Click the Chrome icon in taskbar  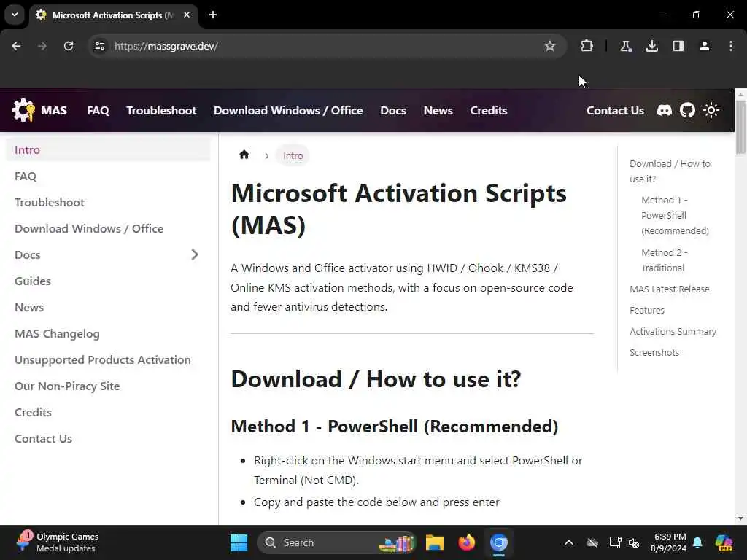[x=498, y=542]
